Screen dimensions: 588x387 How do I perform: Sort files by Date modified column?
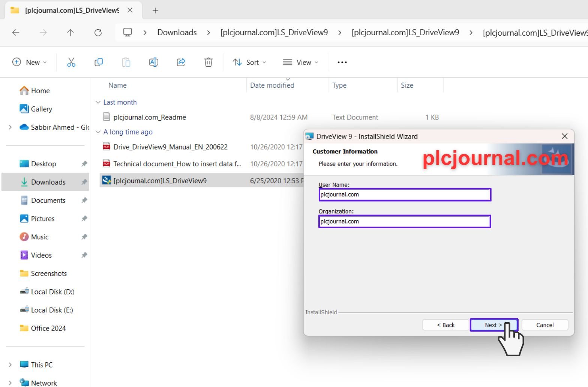[x=272, y=85]
